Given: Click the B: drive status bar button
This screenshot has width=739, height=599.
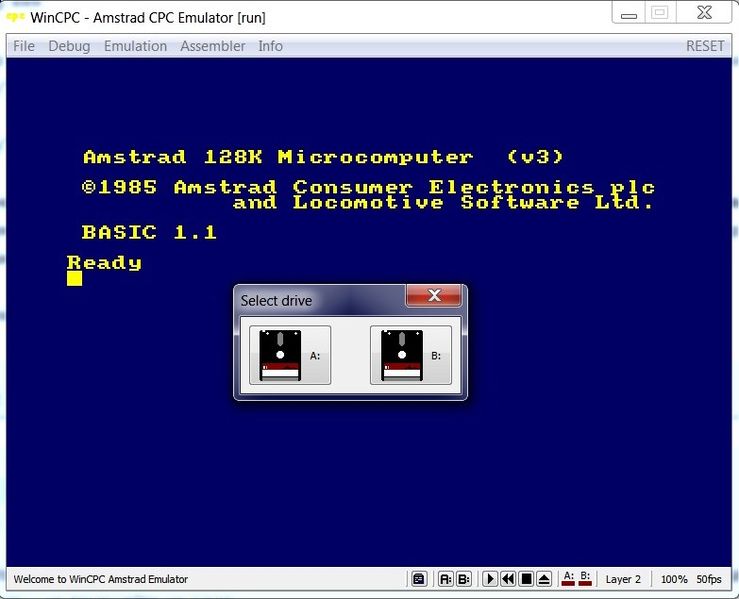Looking at the screenshot, I should 464,579.
